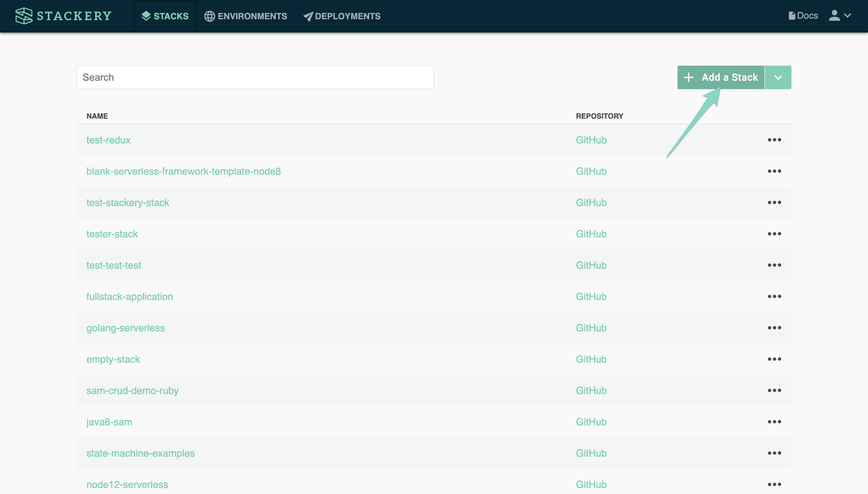The image size is (868, 494).
Task: Open more options for golang-serverless
Action: pyautogui.click(x=774, y=328)
